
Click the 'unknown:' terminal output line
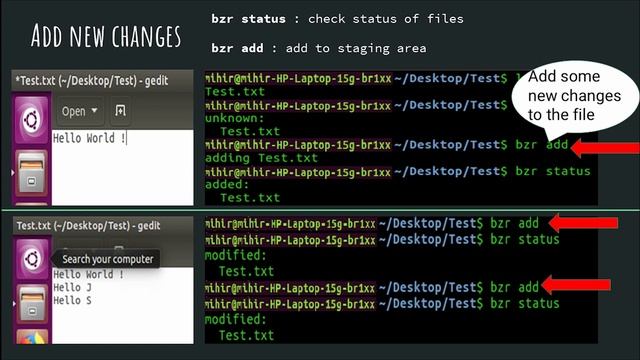click(x=235, y=118)
